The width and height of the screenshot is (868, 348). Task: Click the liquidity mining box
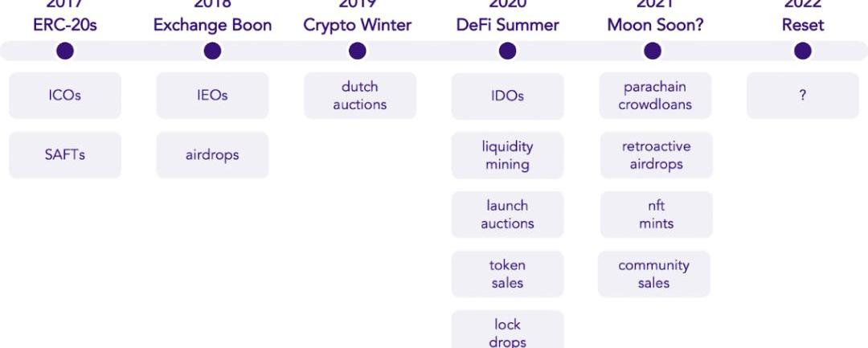coord(508,155)
